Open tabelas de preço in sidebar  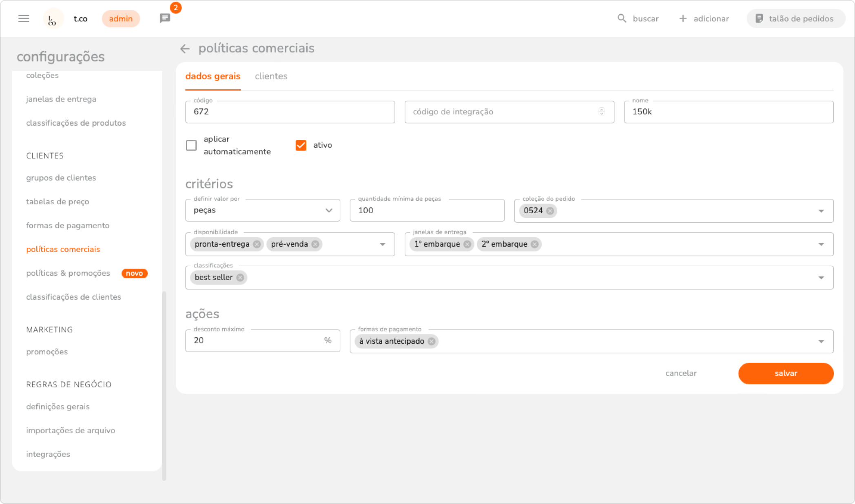click(58, 201)
